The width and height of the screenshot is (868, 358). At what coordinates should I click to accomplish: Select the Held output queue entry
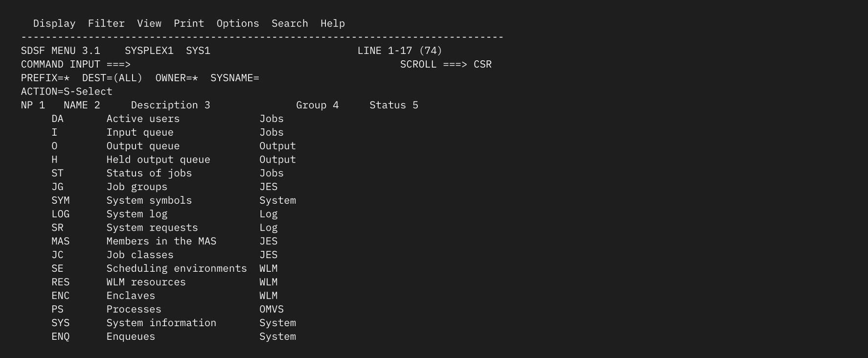click(159, 159)
